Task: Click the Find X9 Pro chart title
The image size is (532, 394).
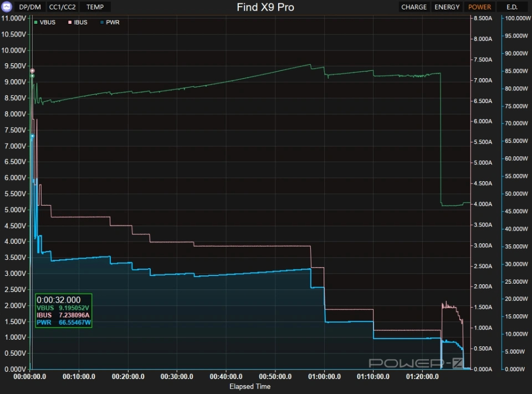Action: click(265, 7)
